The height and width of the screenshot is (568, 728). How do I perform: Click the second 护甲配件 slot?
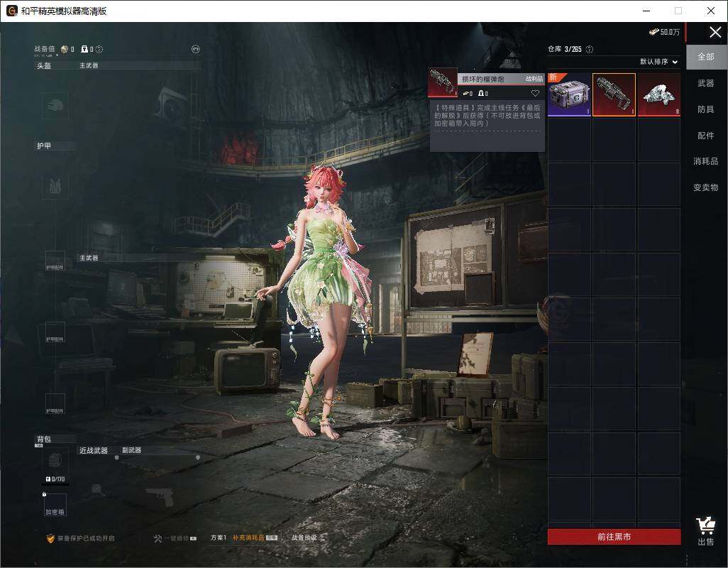click(x=55, y=332)
